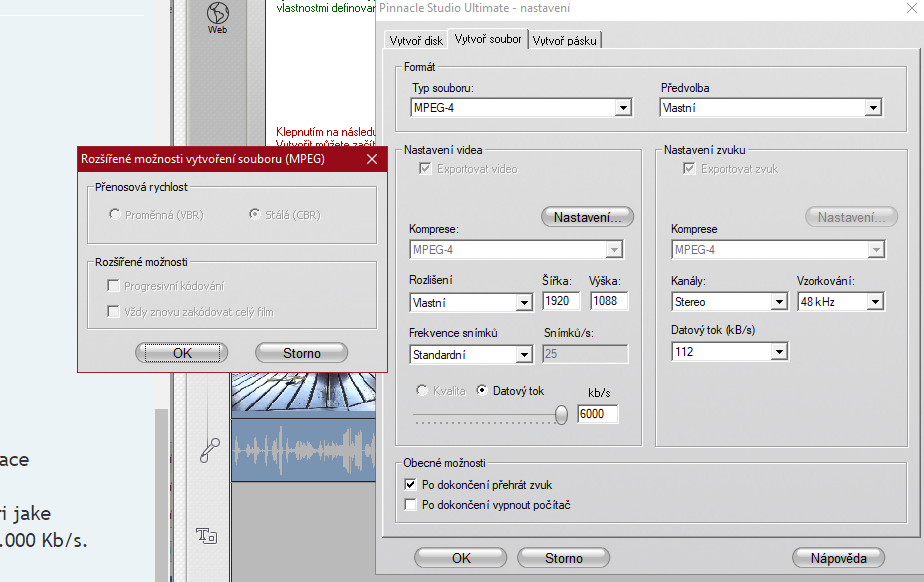
Task: Enable 'Po dokončení přehrát zvuk' checkbox
Action: [410, 485]
